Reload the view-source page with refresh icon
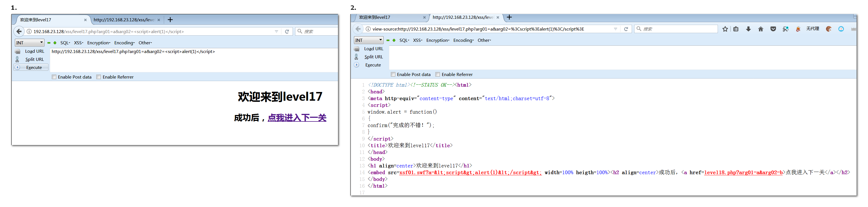 point(626,29)
